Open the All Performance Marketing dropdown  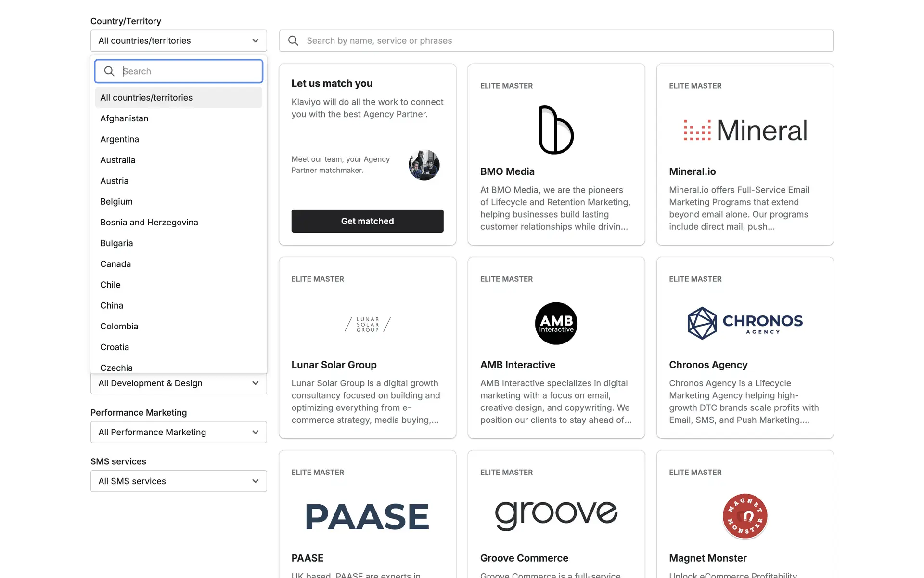pyautogui.click(x=179, y=432)
